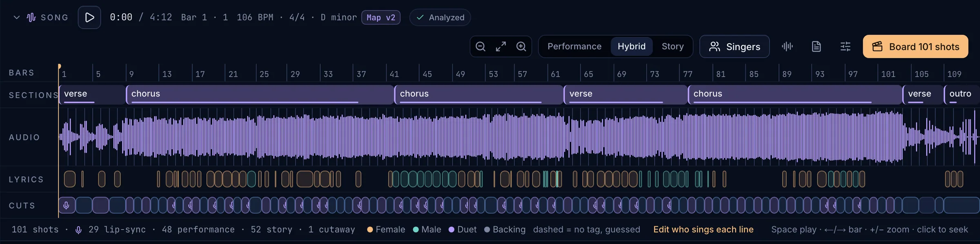The image size is (980, 244).
Task: Seek to bar 25 on the ruler
Action: pyautogui.click(x=264, y=74)
